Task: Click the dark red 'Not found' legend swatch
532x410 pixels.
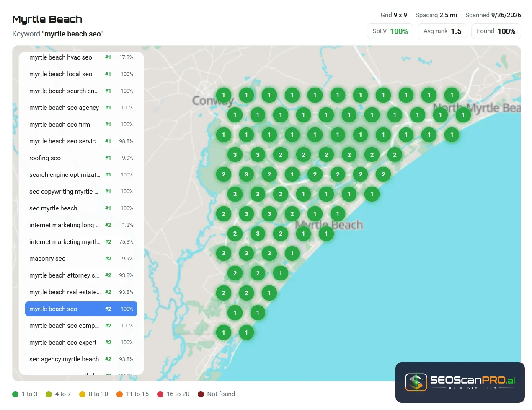Action: click(201, 394)
